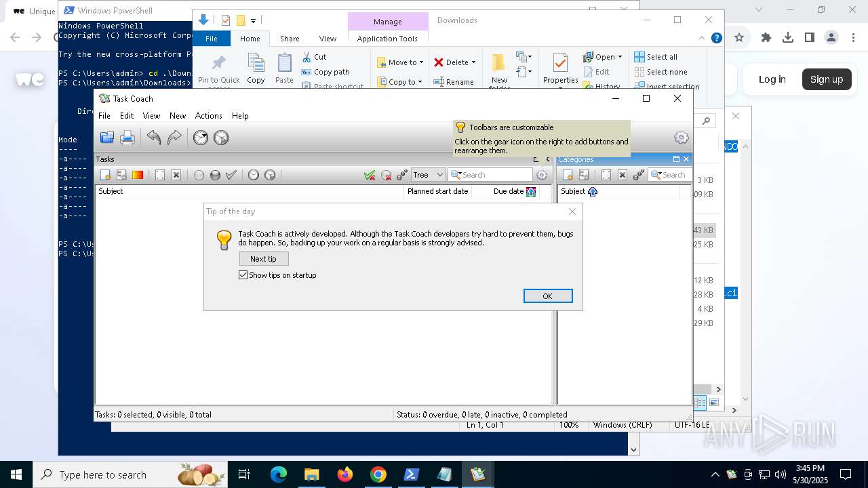868x488 pixels.
Task: Open the Actions menu in Task Coach
Action: (209, 116)
